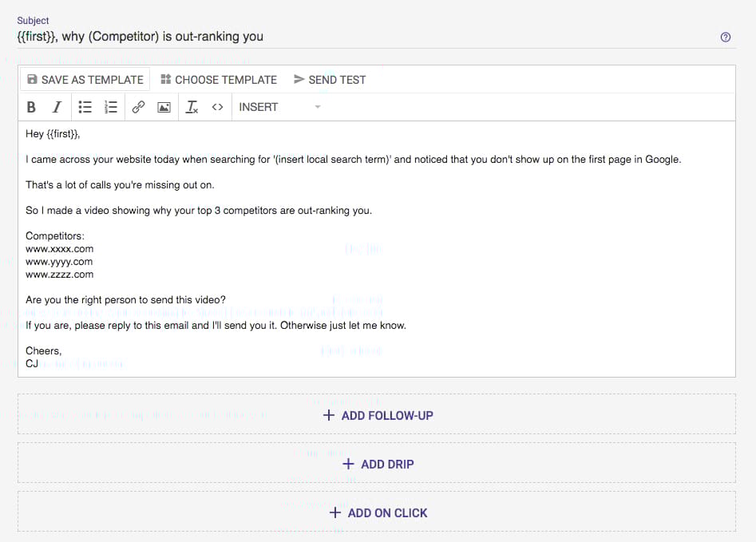Click the 'Competitors:' line
756x542 pixels.
click(x=55, y=235)
